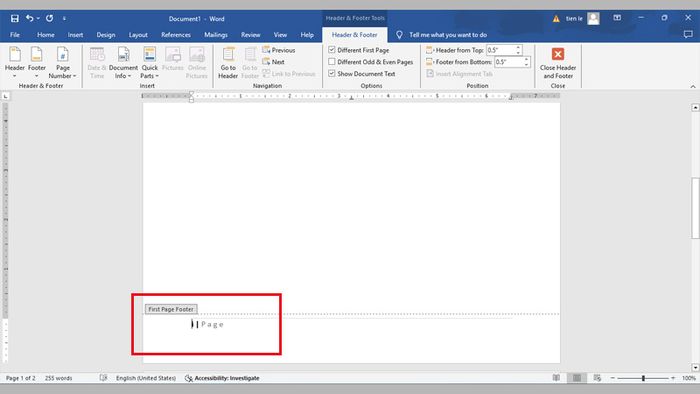Switch to the Home tab
The image size is (700, 394).
coord(46,35)
